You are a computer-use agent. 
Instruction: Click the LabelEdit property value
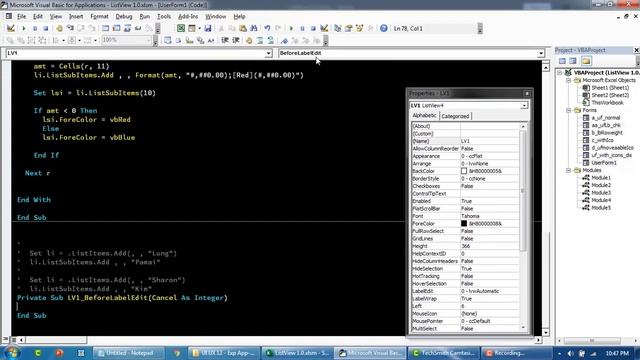coord(490,291)
